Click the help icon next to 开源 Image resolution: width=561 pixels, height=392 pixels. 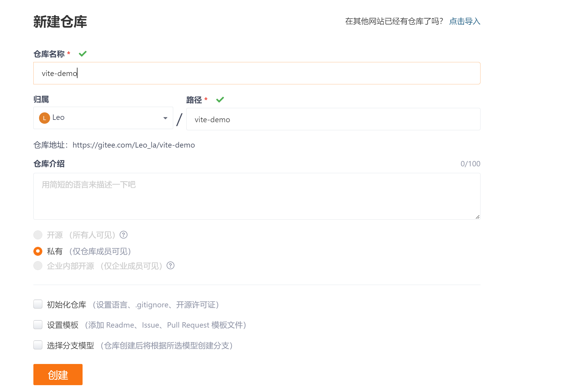click(x=123, y=235)
